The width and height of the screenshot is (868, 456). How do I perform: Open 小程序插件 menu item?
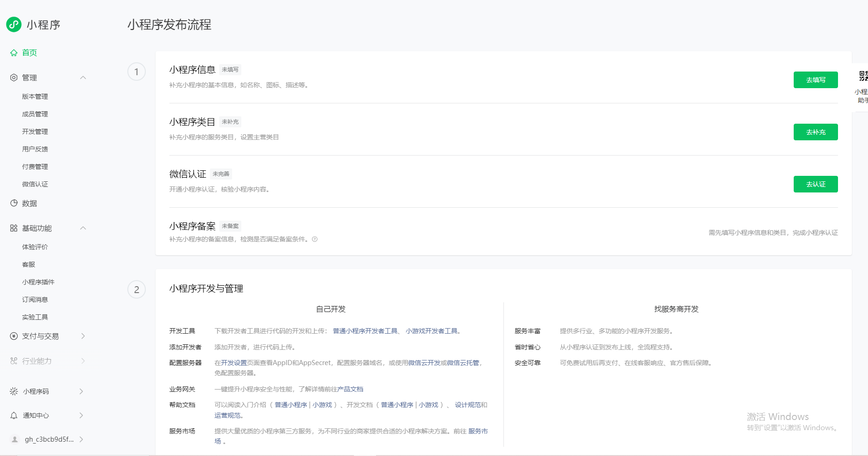point(38,282)
